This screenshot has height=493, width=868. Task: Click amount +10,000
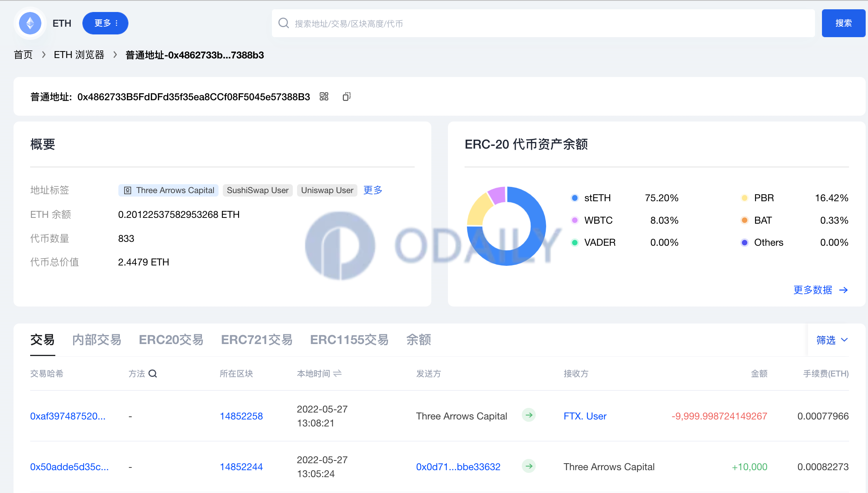click(750, 467)
